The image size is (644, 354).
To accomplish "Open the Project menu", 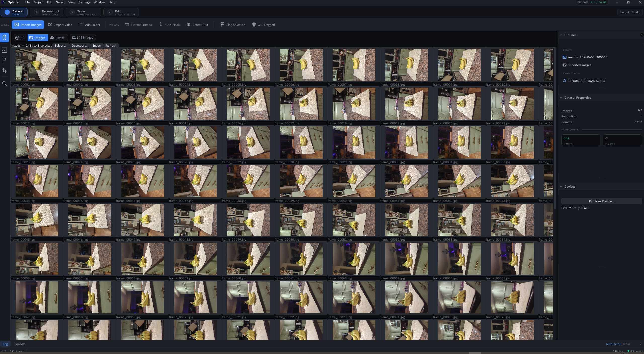I will pos(38,2).
